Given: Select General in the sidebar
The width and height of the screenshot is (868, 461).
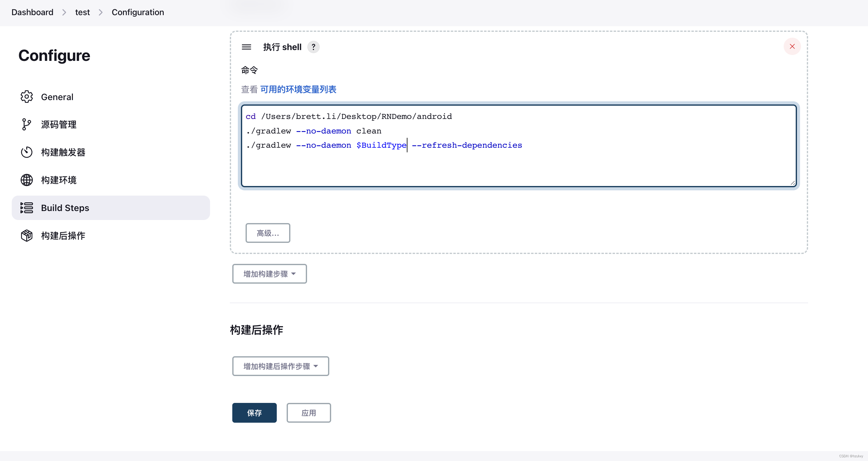Looking at the screenshot, I should [x=111, y=97].
